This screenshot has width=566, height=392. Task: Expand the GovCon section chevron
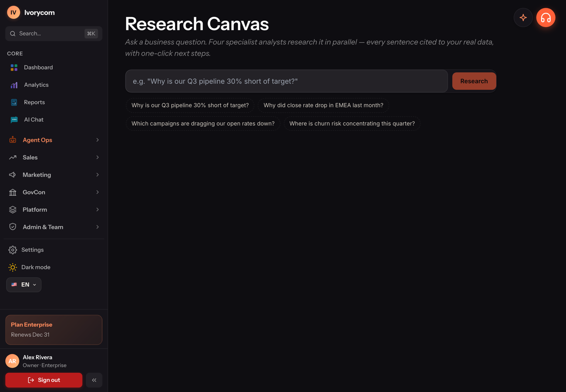[x=98, y=192]
